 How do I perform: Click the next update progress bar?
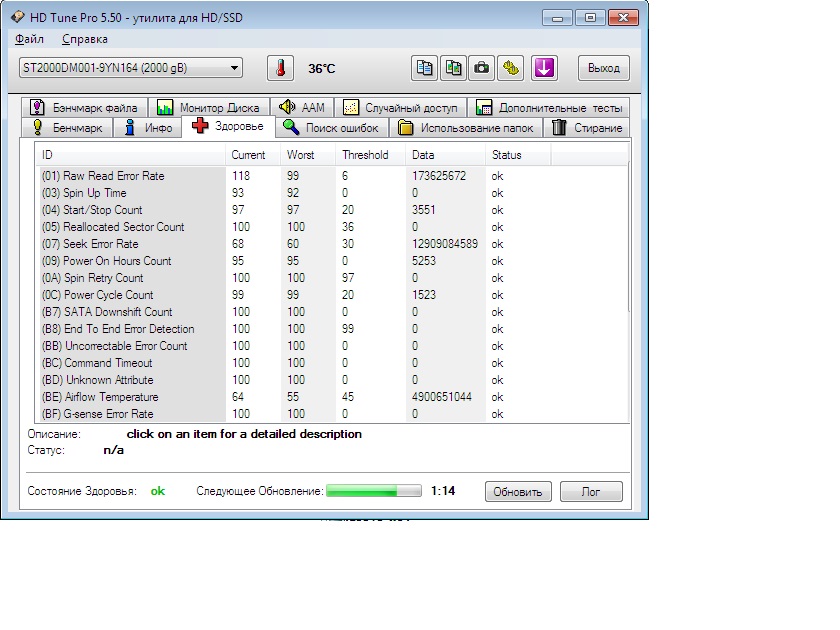click(x=374, y=491)
